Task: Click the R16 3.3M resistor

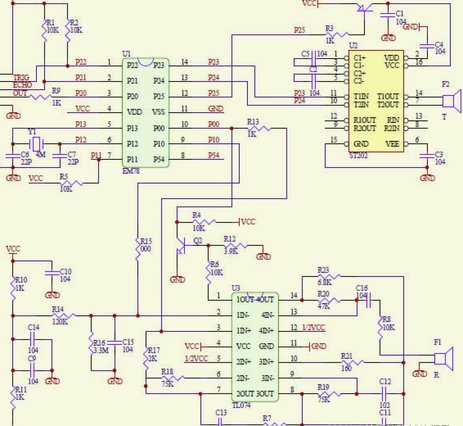Action: tap(91, 343)
